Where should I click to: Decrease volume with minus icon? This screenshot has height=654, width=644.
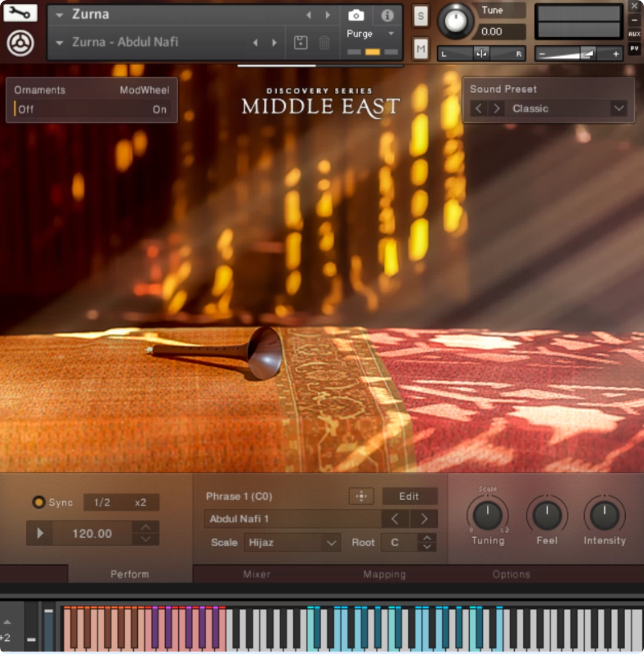click(x=542, y=54)
